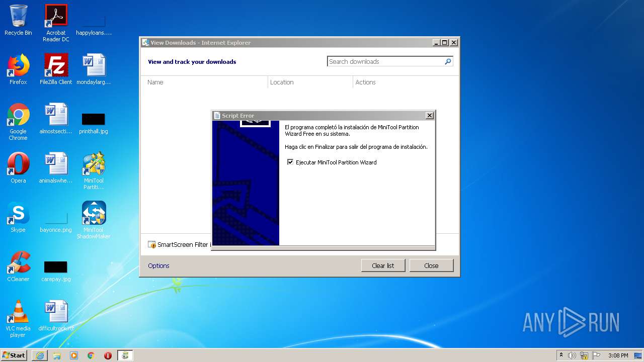The image size is (644, 362).
Task: Click the 'Haga clic en Finalizar' text
Action: [356, 147]
